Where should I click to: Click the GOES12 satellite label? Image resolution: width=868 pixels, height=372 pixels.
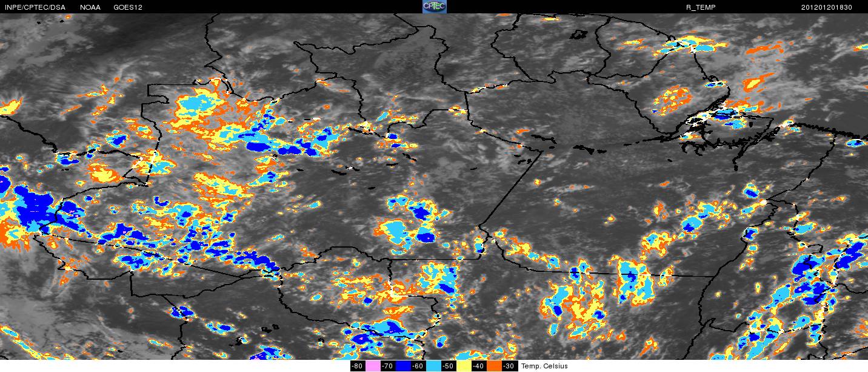point(128,7)
